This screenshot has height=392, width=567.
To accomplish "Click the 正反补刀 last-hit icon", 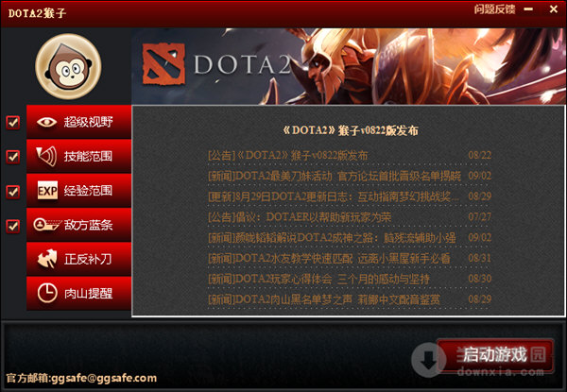I will (47, 259).
